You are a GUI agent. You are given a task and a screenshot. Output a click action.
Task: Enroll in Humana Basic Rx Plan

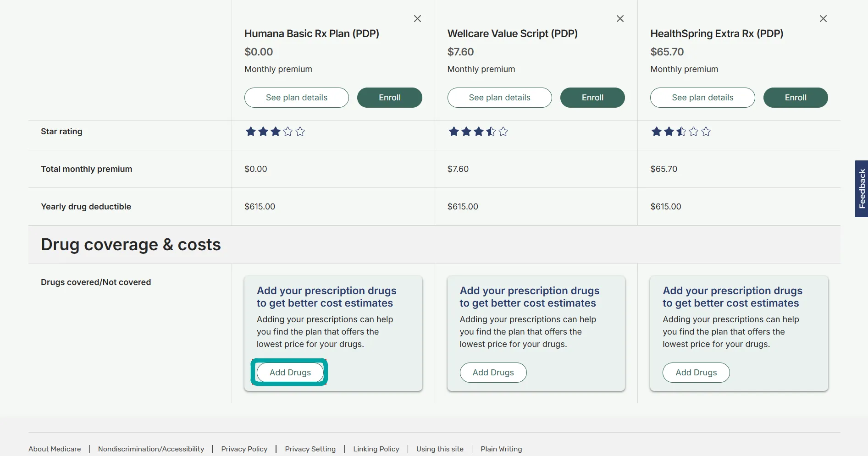[390, 98]
